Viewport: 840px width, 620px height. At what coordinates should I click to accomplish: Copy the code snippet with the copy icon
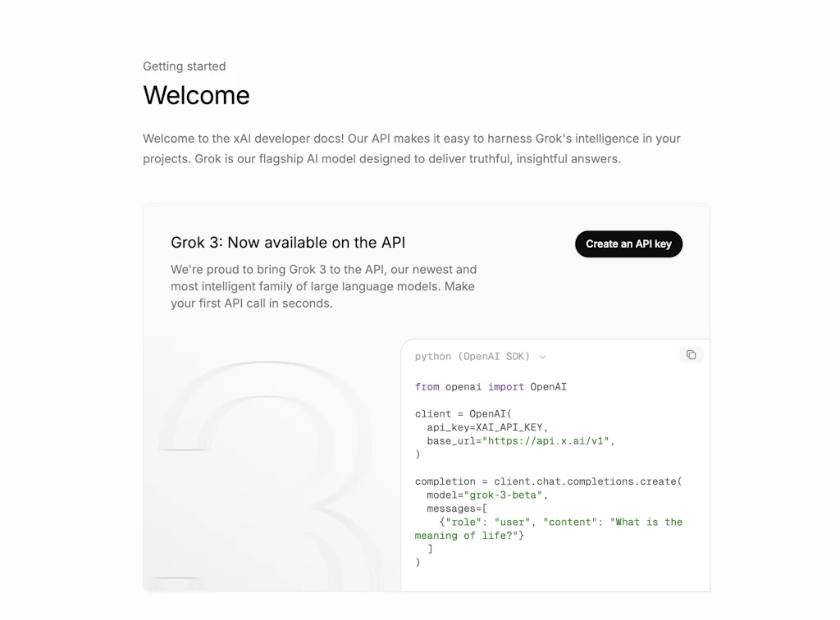pyautogui.click(x=691, y=355)
